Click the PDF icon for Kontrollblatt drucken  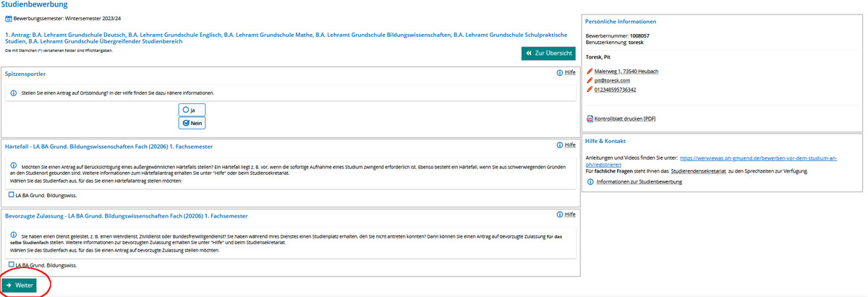(590, 119)
